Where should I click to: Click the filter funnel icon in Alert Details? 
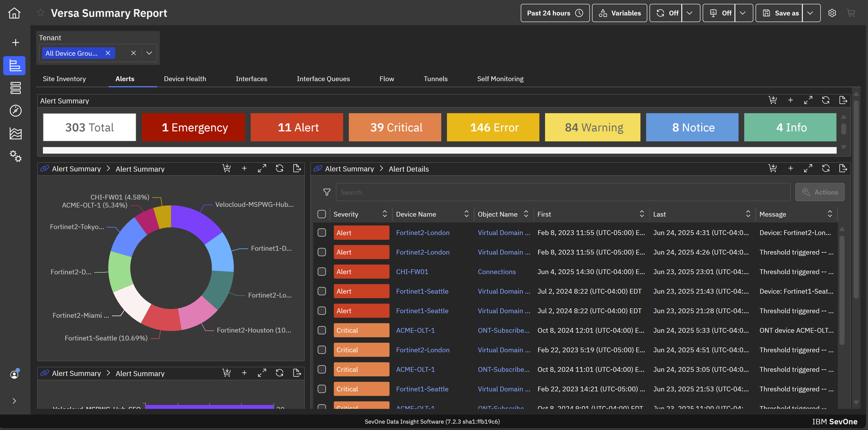[x=327, y=192]
